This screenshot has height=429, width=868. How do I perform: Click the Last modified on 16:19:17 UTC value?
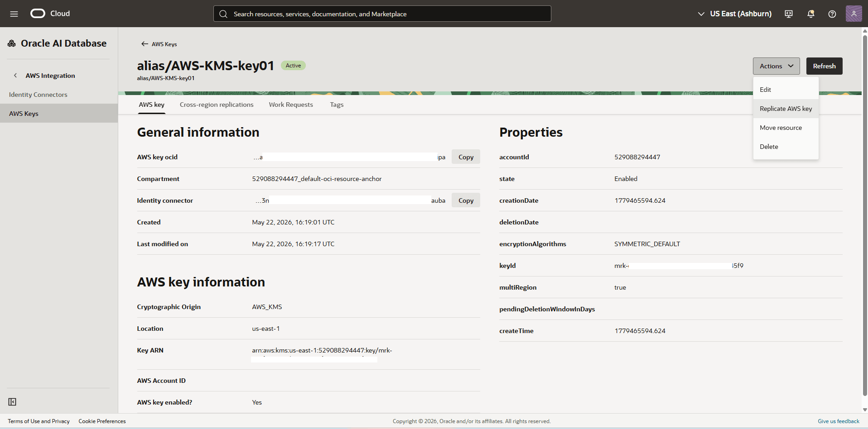pyautogui.click(x=293, y=244)
